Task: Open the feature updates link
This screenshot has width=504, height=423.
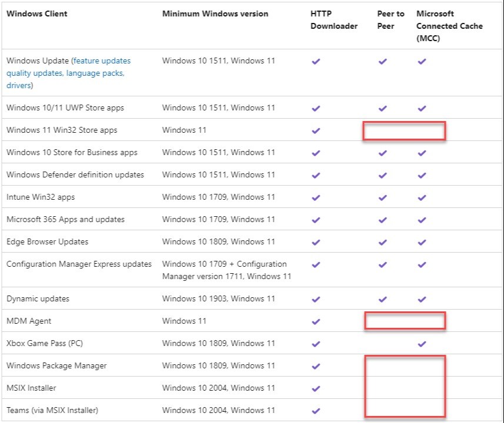Action: pyautogui.click(x=102, y=61)
